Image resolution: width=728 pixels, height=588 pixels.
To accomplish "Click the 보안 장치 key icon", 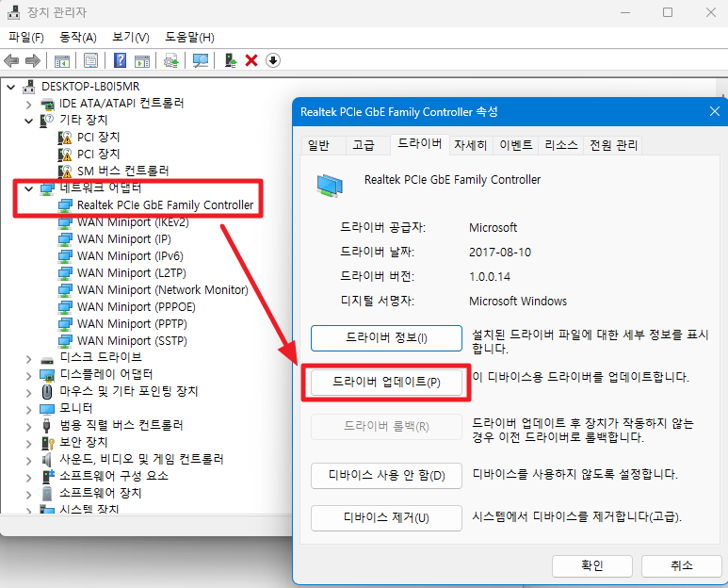I will 47,443.
